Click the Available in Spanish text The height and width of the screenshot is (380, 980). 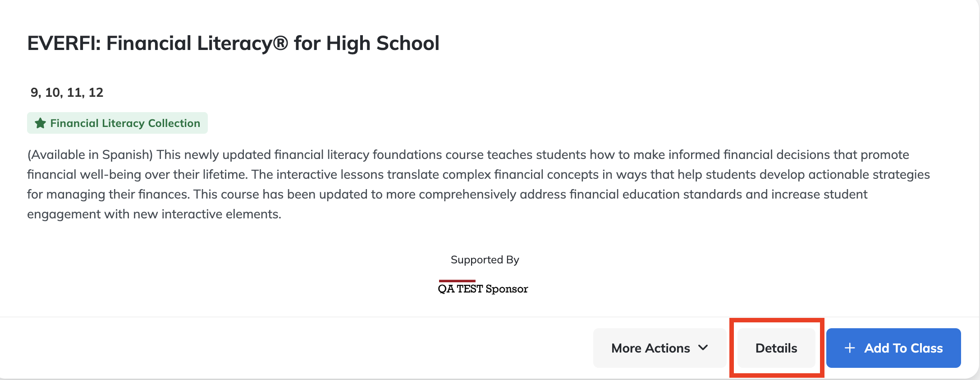(90, 155)
